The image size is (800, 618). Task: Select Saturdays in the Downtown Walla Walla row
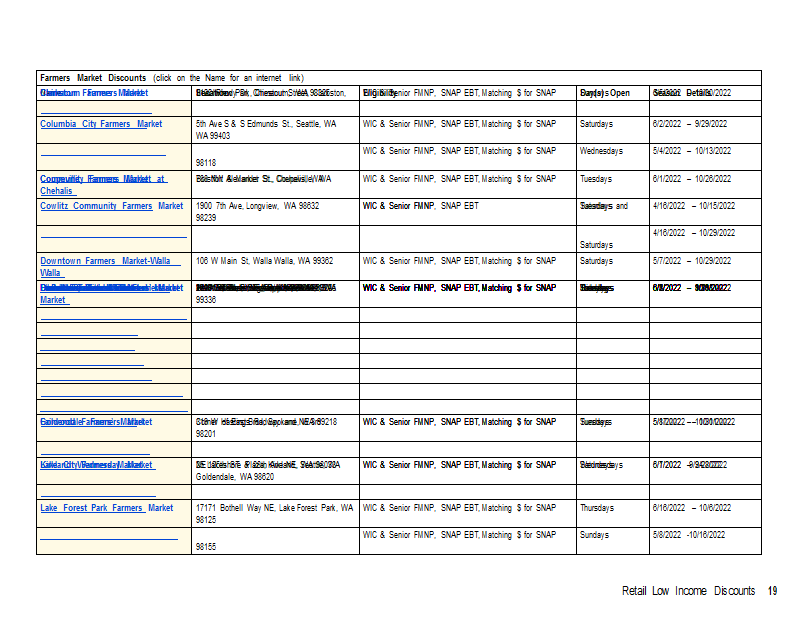tap(596, 261)
